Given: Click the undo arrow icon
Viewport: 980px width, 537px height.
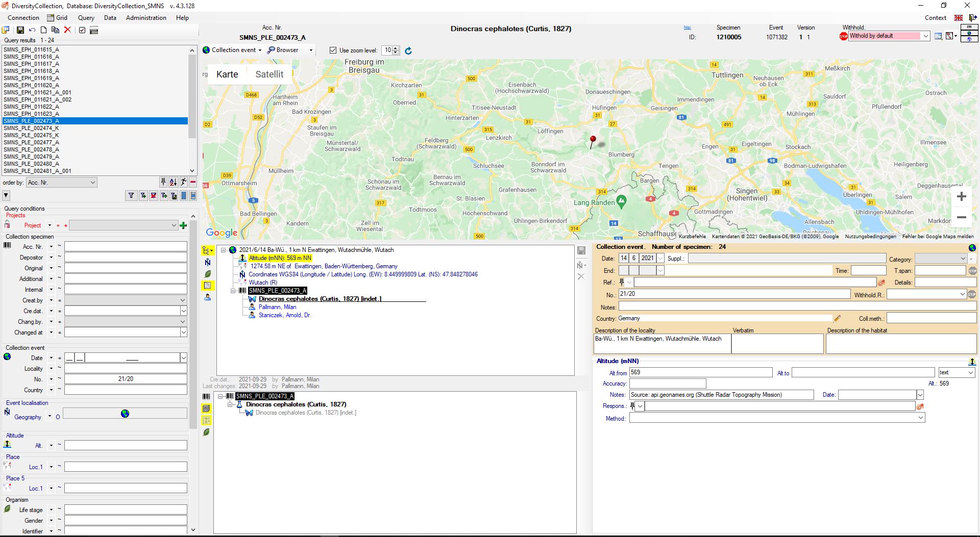Looking at the screenshot, I should tap(32, 30).
